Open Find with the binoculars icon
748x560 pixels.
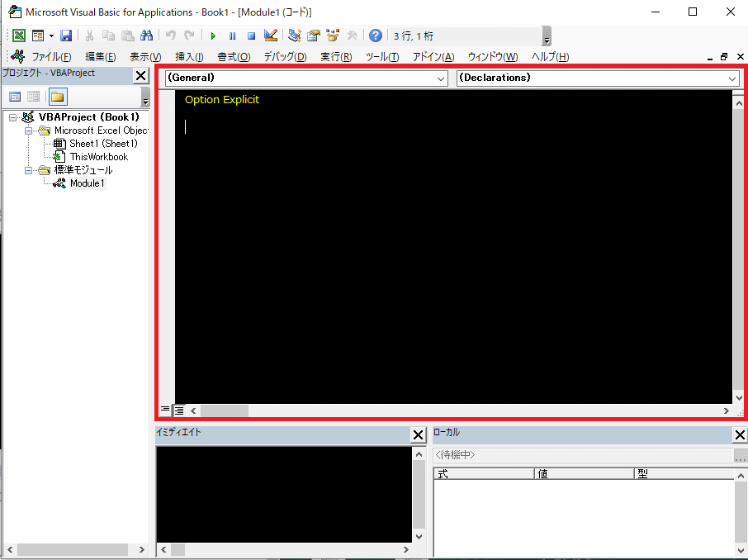point(146,36)
